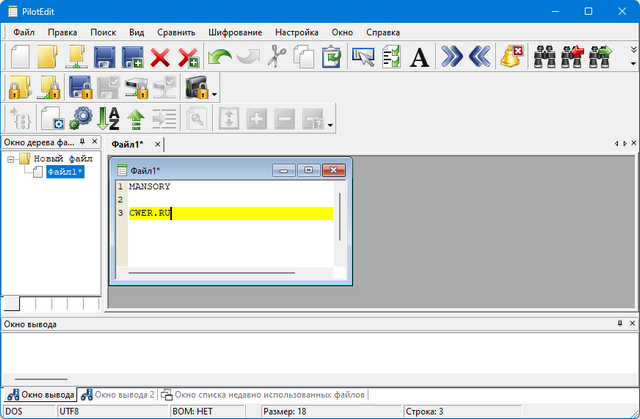Paste with the clipboard icon
The height and width of the screenshot is (419, 640).
(331, 57)
